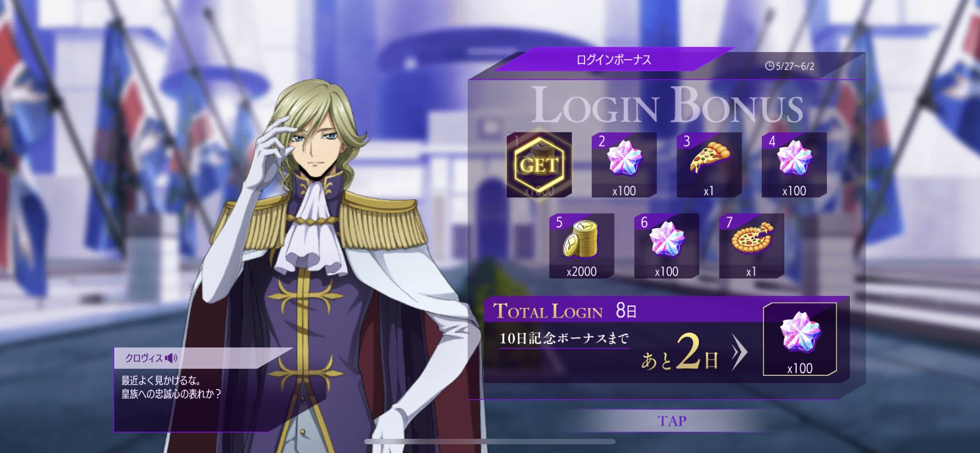This screenshot has height=453, width=980.
Task: Tap the day 1 GET reward badge
Action: point(539,164)
